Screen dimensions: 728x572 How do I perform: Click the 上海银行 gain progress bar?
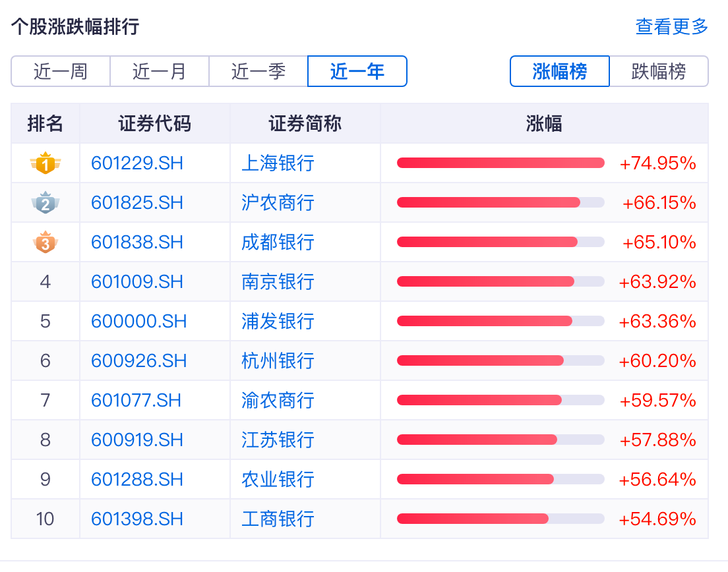[x=501, y=163]
